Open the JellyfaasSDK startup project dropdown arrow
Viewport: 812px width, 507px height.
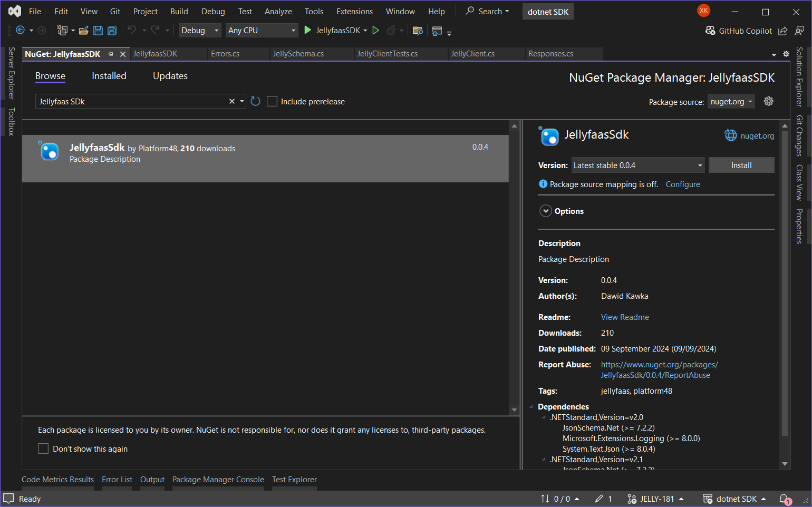click(x=365, y=31)
